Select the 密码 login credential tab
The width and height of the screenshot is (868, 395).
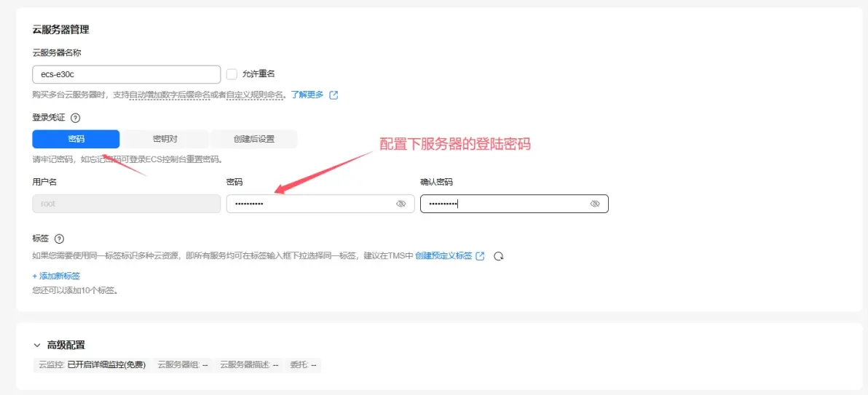(76, 139)
